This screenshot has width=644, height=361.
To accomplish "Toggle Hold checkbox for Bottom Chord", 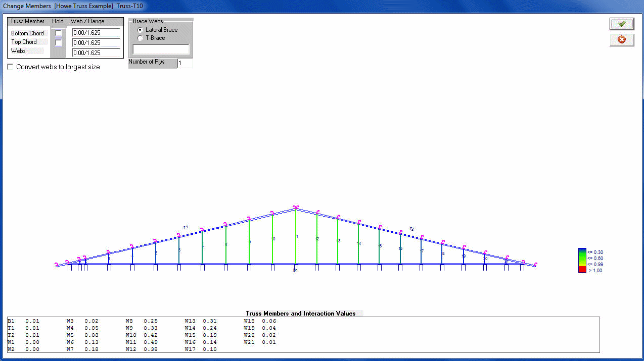I will coord(59,33).
